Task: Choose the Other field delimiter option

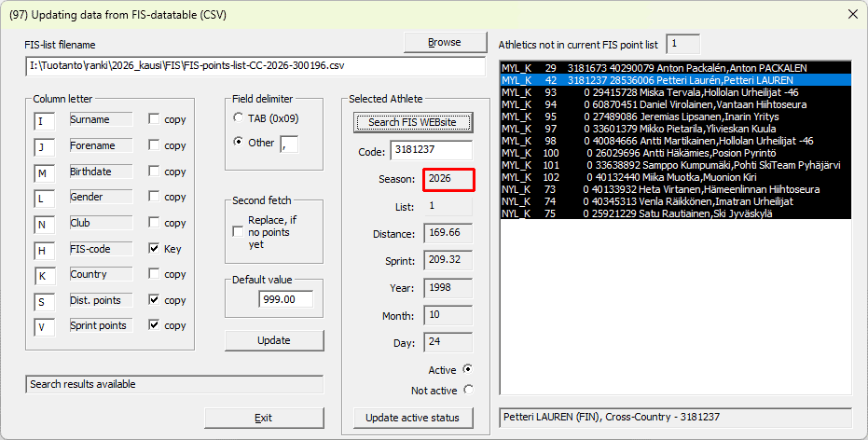Action: 239,143
